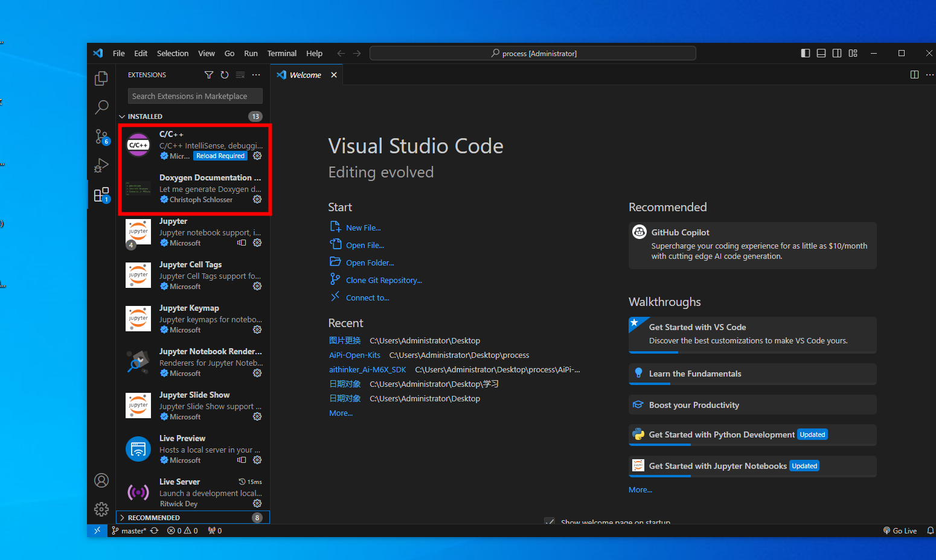
Task: Open Source Control view with 6 changes
Action: [x=101, y=136]
